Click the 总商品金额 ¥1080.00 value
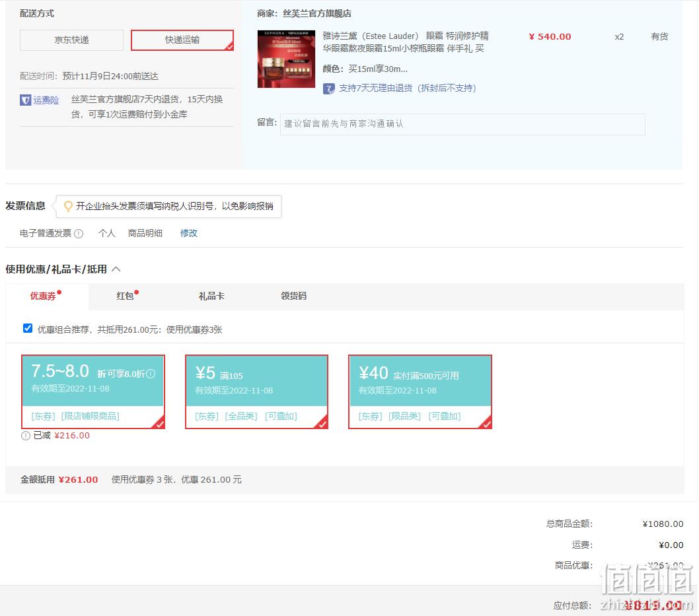The height and width of the screenshot is (616, 699). tap(663, 524)
